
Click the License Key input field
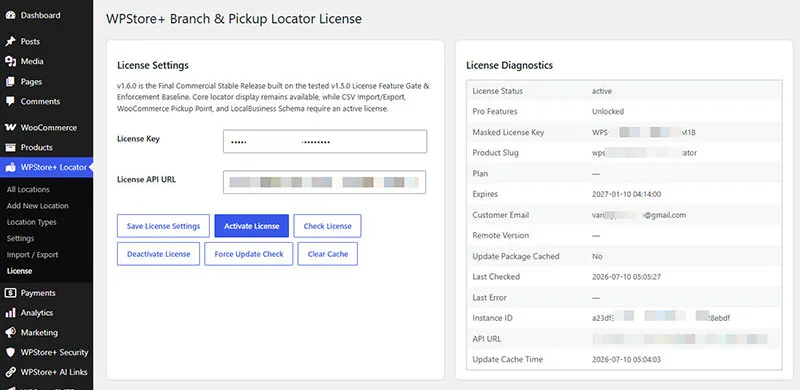coord(325,141)
